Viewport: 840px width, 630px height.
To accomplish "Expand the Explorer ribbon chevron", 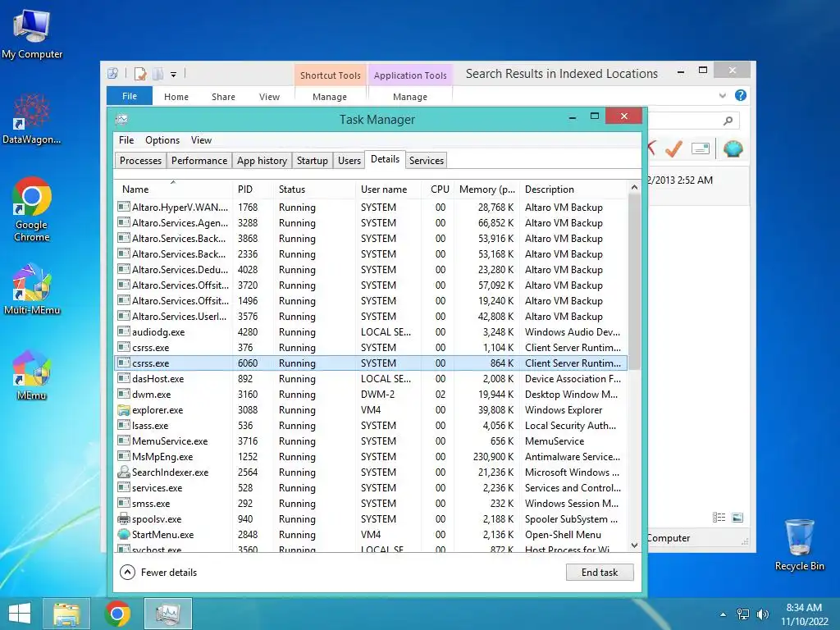I will tap(722, 96).
